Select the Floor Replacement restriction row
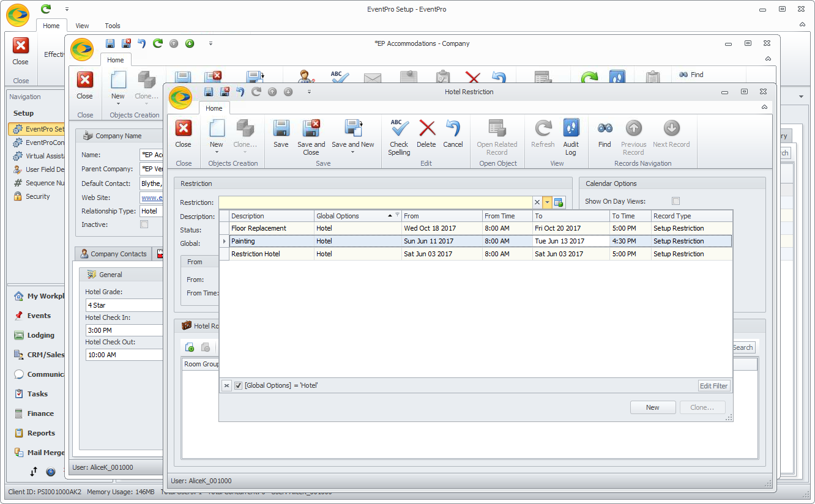815x504 pixels. click(475, 228)
